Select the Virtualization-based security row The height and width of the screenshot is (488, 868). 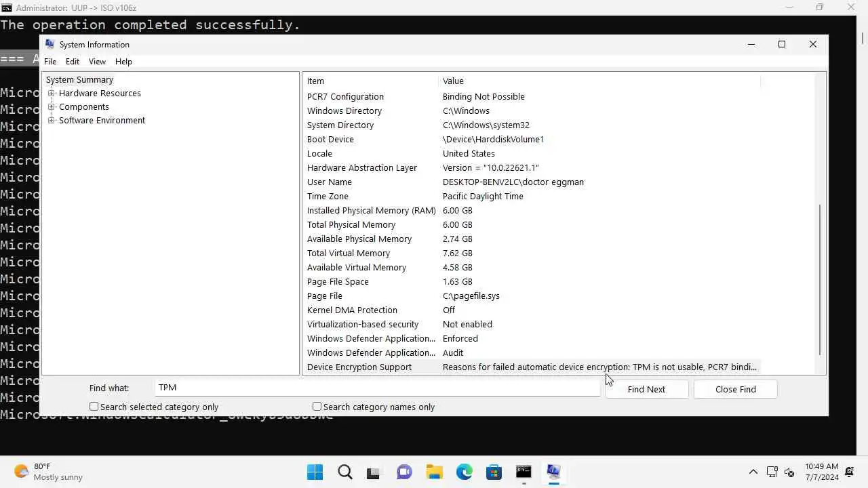click(532, 325)
